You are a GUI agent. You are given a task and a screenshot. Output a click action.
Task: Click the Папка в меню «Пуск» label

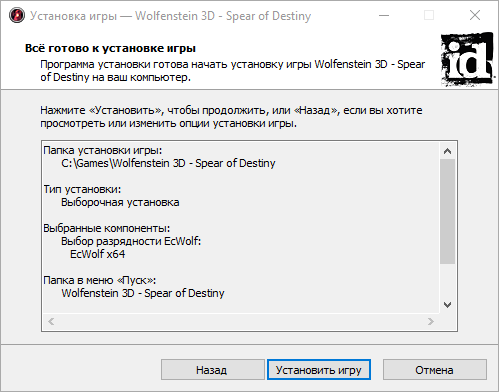coord(100,280)
